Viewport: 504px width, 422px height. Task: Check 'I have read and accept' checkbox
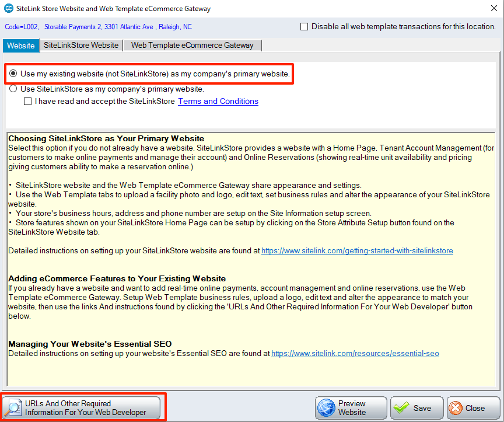pos(27,102)
